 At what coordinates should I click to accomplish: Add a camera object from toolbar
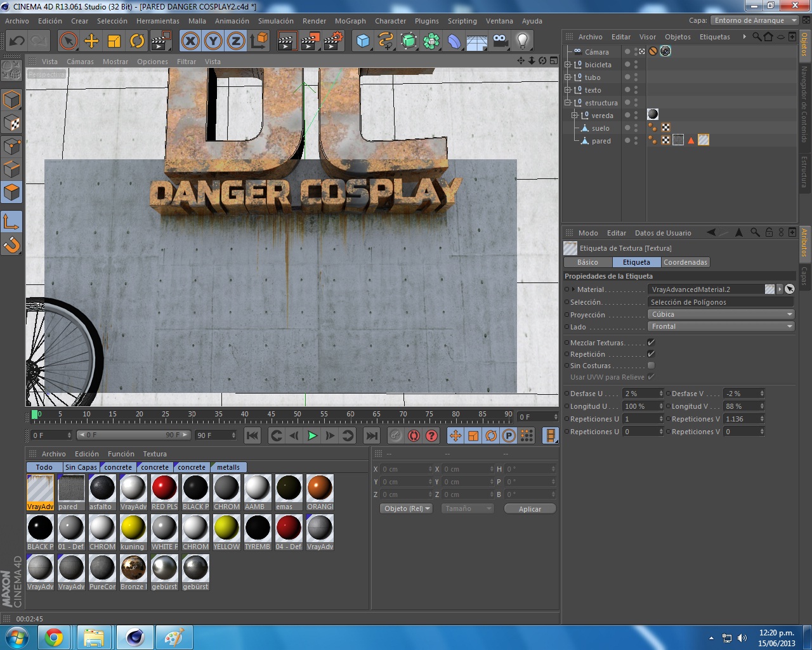pyautogui.click(x=500, y=41)
